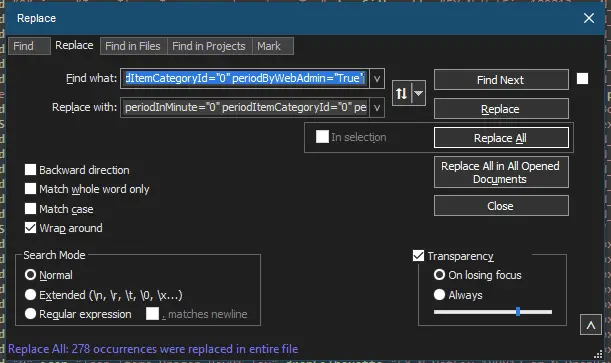
Task: Open the Mark tab
Action: coord(269,46)
